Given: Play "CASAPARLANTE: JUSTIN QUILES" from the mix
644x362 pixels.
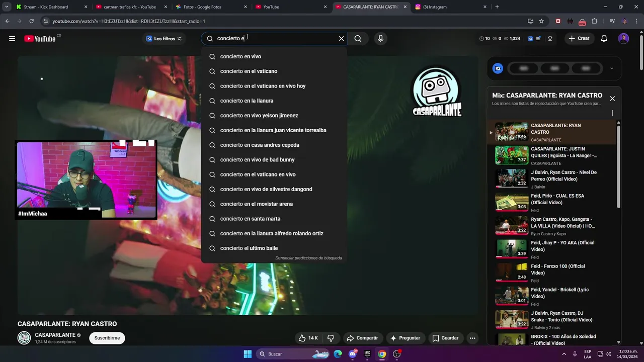Looking at the screenshot, I should point(551,156).
